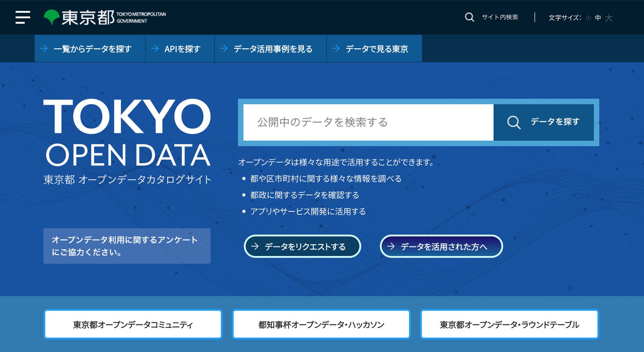Click text アプリやサービス開発に活用する

pyautogui.click(x=308, y=211)
